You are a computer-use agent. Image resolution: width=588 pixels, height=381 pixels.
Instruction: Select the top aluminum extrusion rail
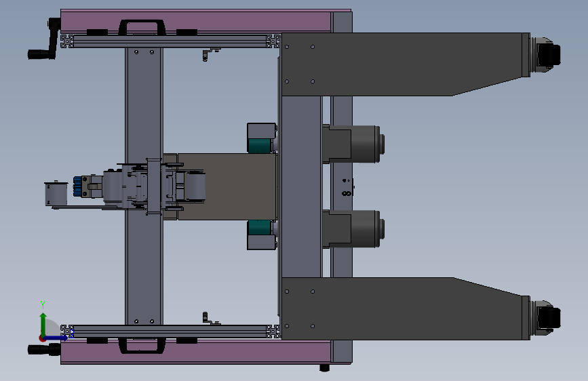171,41
